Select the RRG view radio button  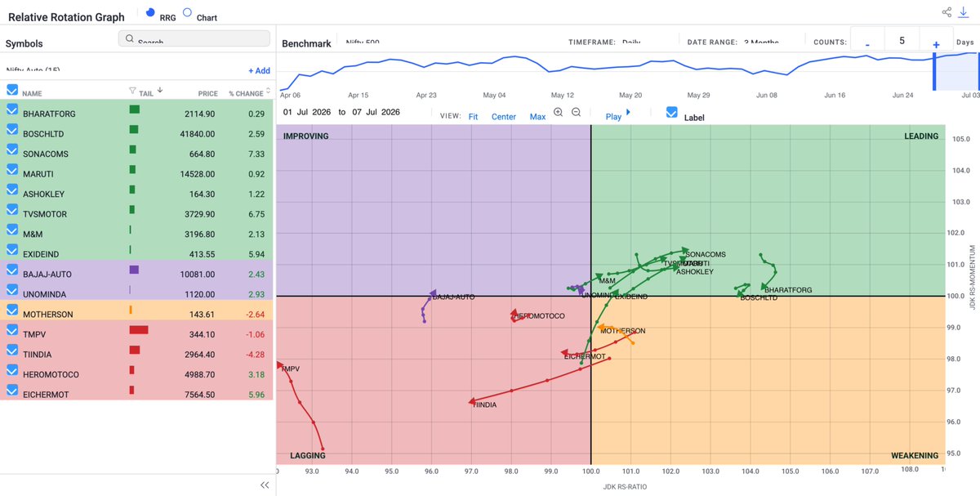pyautogui.click(x=150, y=12)
